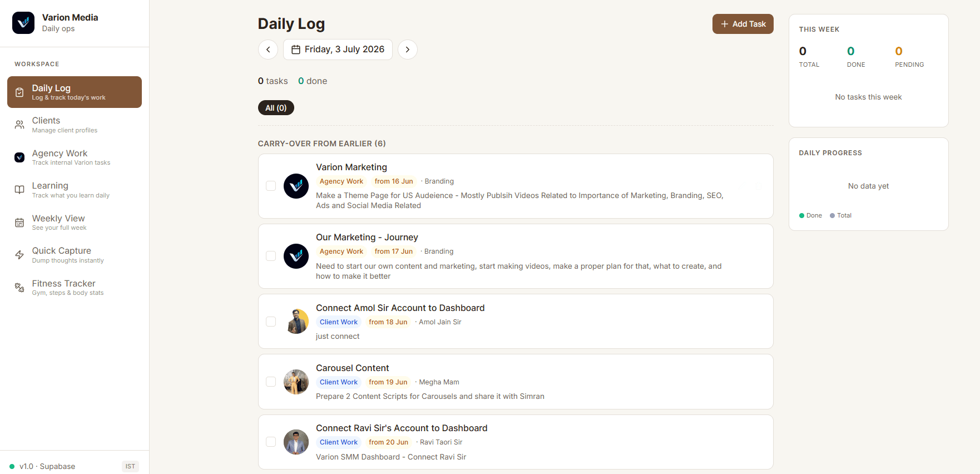Click IST timezone badge
The height and width of the screenshot is (474, 980).
coord(130,466)
